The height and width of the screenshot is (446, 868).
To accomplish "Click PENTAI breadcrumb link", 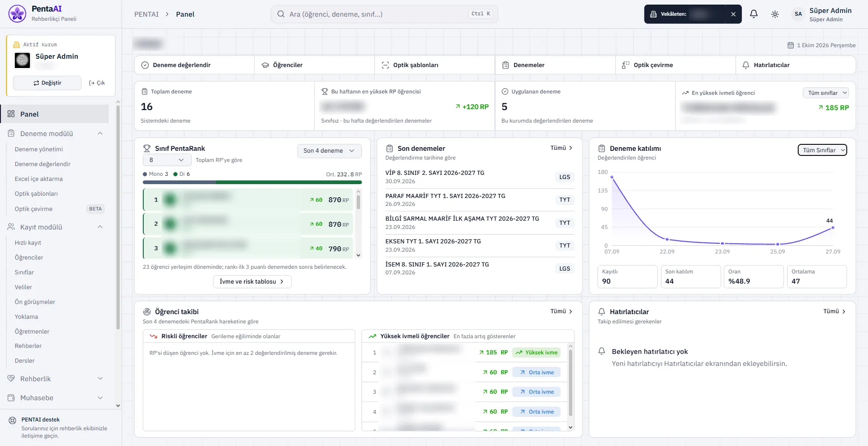I will click(147, 14).
